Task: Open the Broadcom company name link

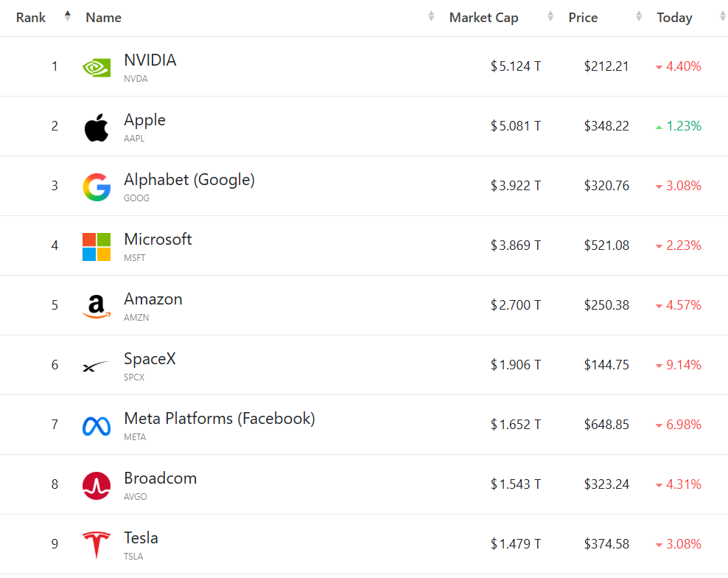Action: [160, 478]
